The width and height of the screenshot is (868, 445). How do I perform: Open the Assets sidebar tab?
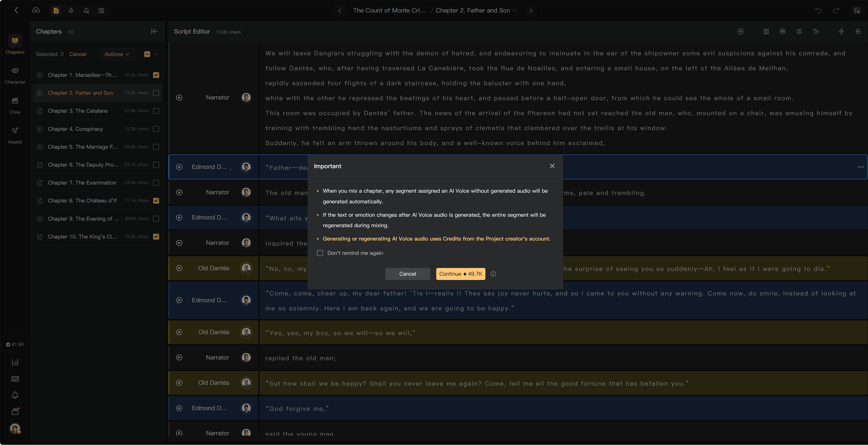pyautogui.click(x=15, y=135)
